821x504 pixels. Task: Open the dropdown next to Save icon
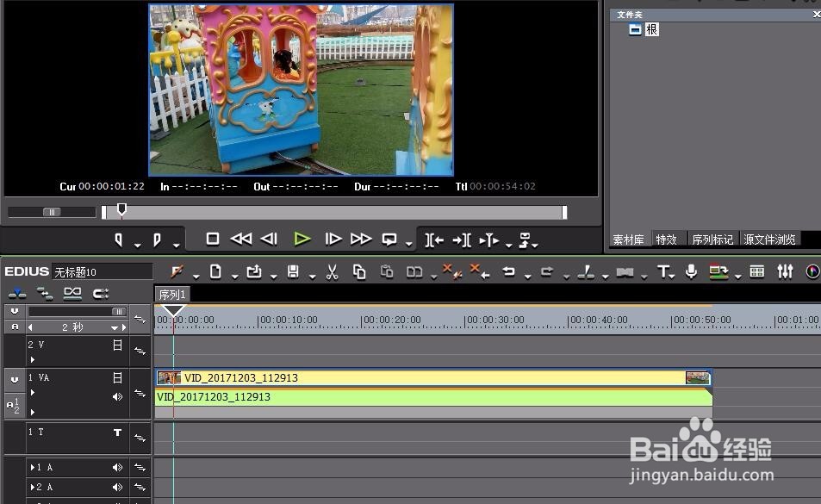[x=313, y=277]
